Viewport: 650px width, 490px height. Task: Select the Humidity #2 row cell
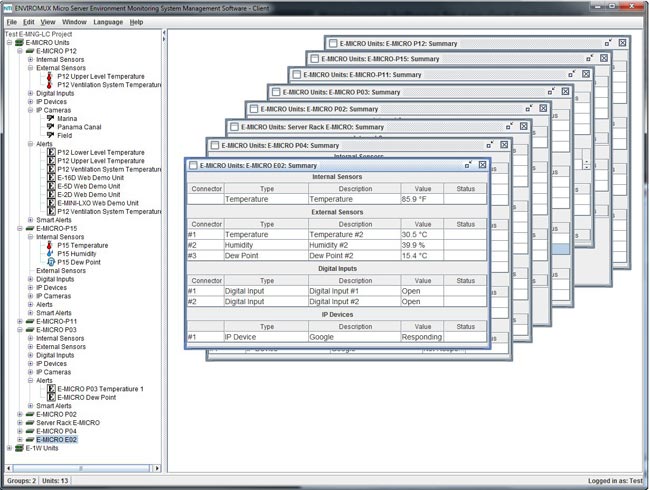[355, 245]
